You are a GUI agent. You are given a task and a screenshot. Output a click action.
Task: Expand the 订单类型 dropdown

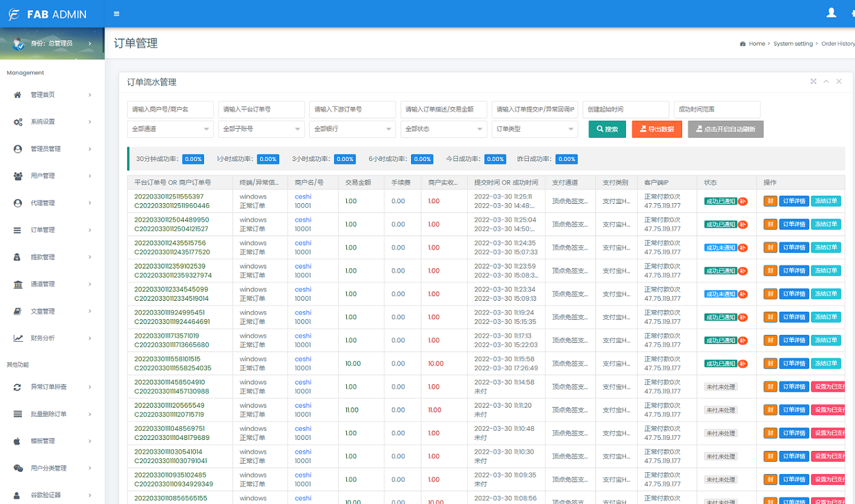coord(534,129)
